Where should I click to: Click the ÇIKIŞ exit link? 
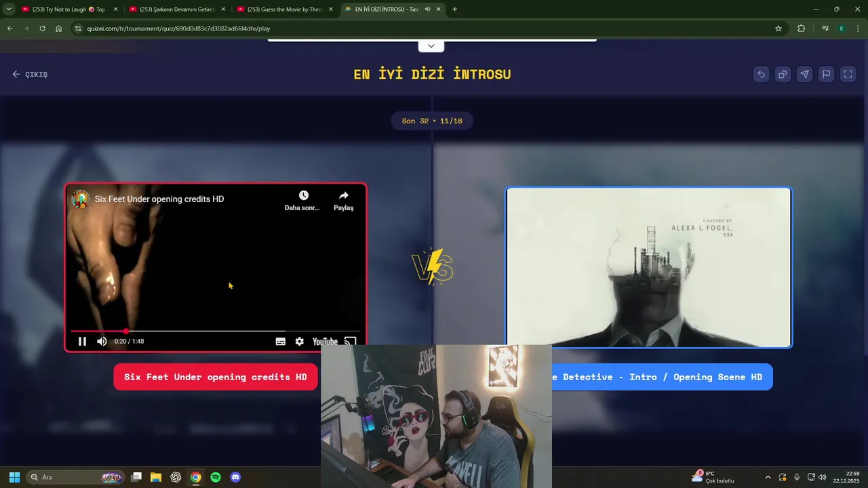pyautogui.click(x=30, y=75)
